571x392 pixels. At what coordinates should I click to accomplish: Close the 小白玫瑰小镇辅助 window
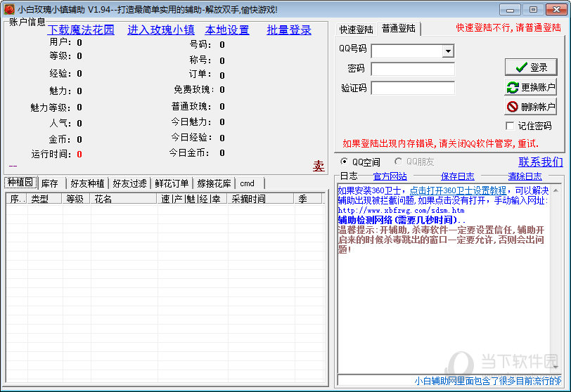(x=556, y=9)
